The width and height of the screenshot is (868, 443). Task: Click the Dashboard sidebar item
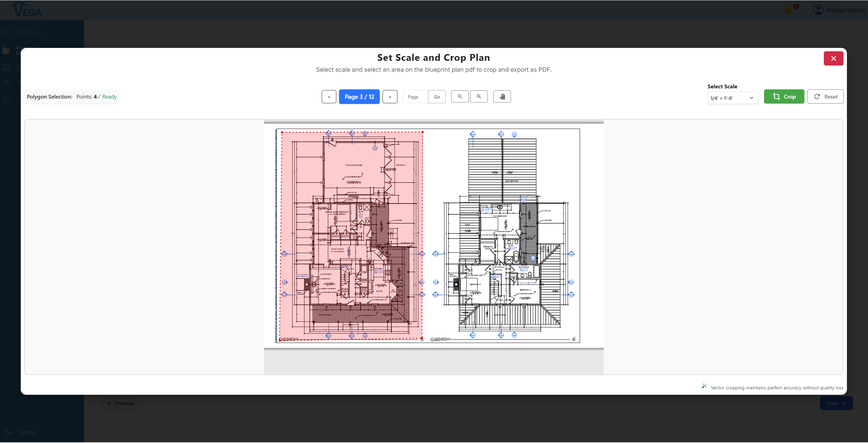click(x=29, y=32)
